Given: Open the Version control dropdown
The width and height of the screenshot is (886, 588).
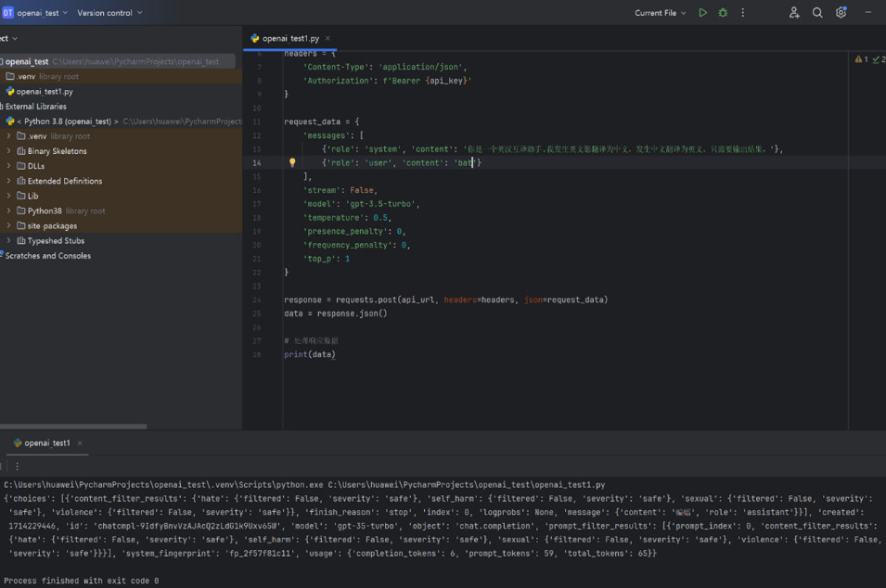Looking at the screenshot, I should click(109, 12).
